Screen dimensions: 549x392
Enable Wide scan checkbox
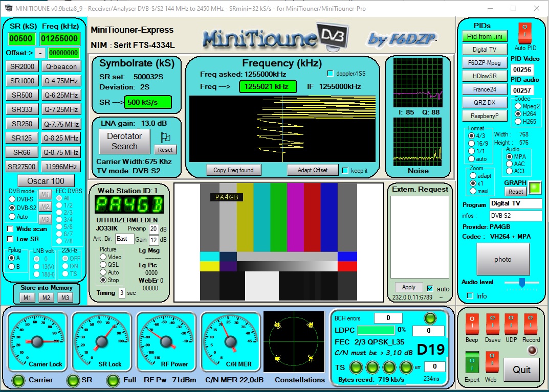tap(10, 228)
